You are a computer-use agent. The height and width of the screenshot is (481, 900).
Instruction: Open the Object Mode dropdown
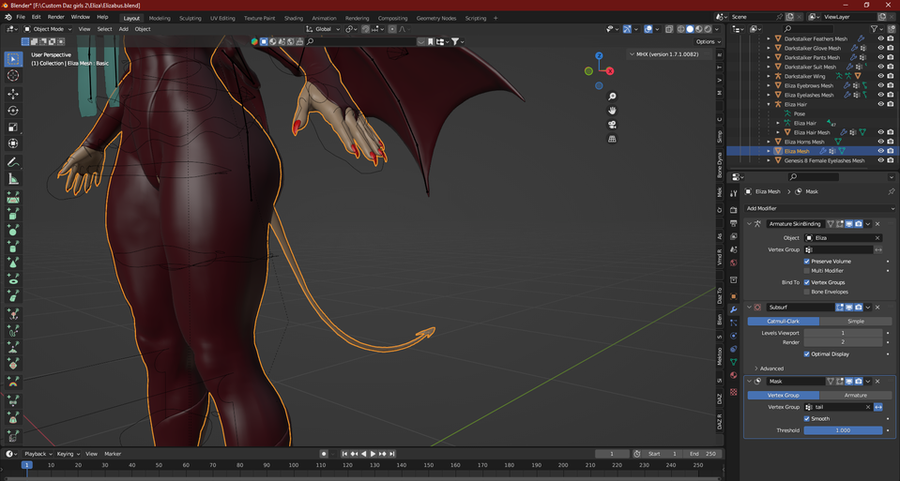click(50, 29)
